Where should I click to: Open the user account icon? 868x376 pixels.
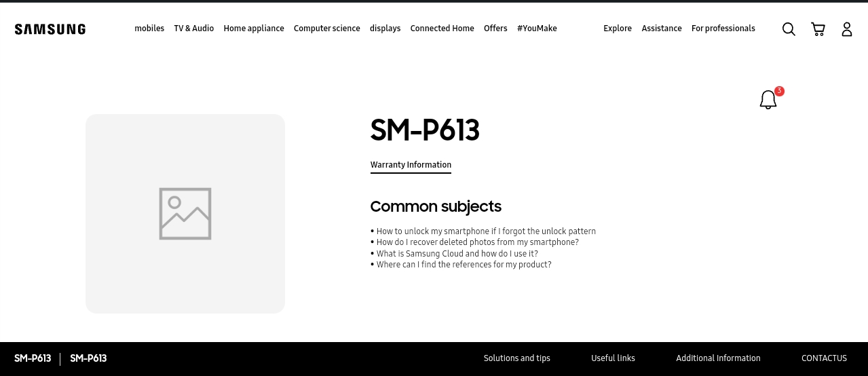pos(847,29)
